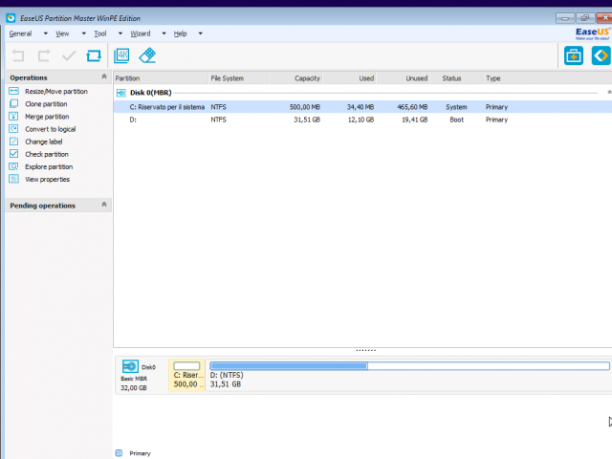The width and height of the screenshot is (612, 459).
Task: Sort by the Partition column header
Action: 161,78
